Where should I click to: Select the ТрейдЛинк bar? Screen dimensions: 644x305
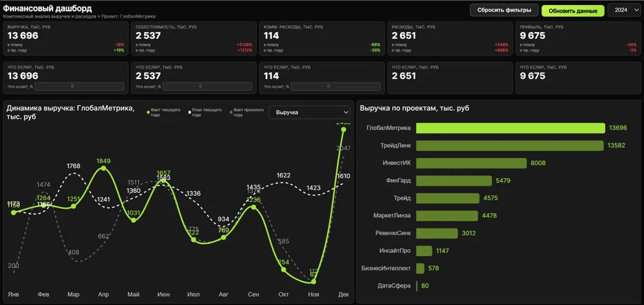[510, 145]
